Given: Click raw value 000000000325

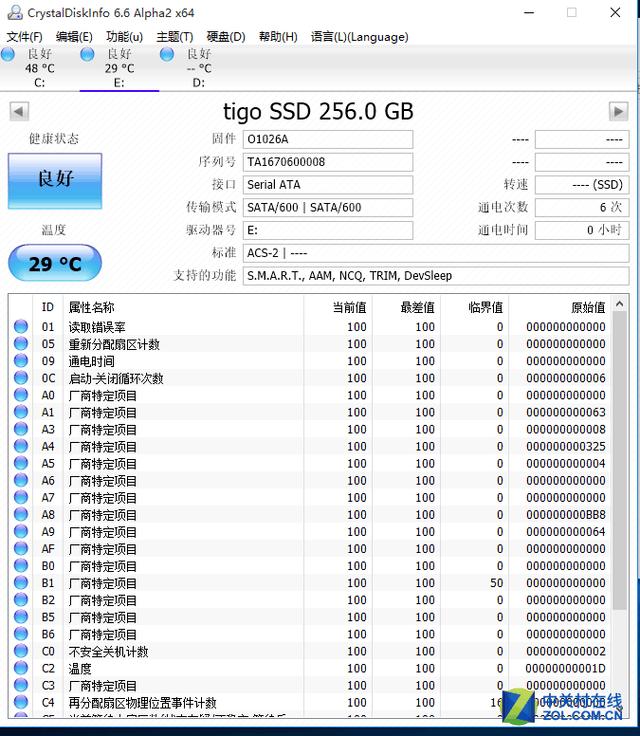Looking at the screenshot, I should click(566, 446).
